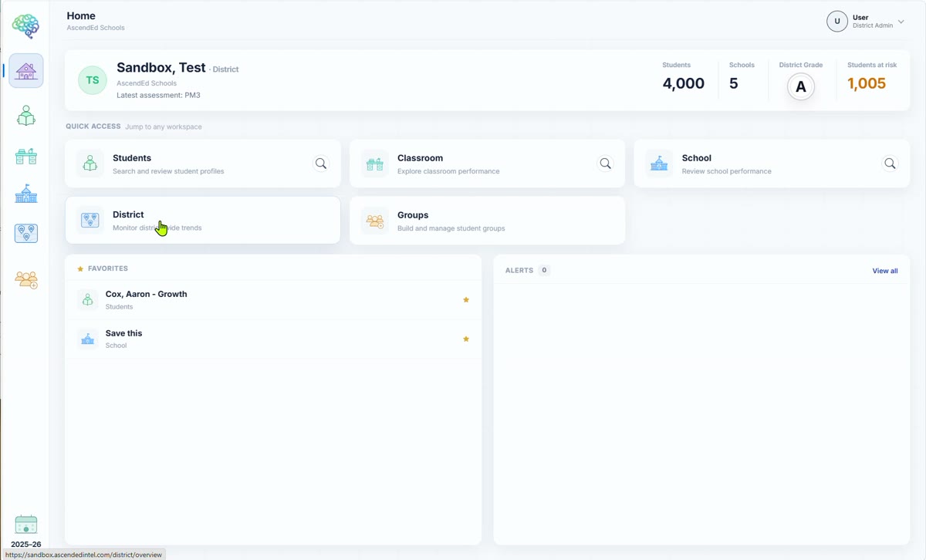Image resolution: width=926 pixels, height=560 pixels.
Task: Open the School building icon in sidebar
Action: (26, 194)
